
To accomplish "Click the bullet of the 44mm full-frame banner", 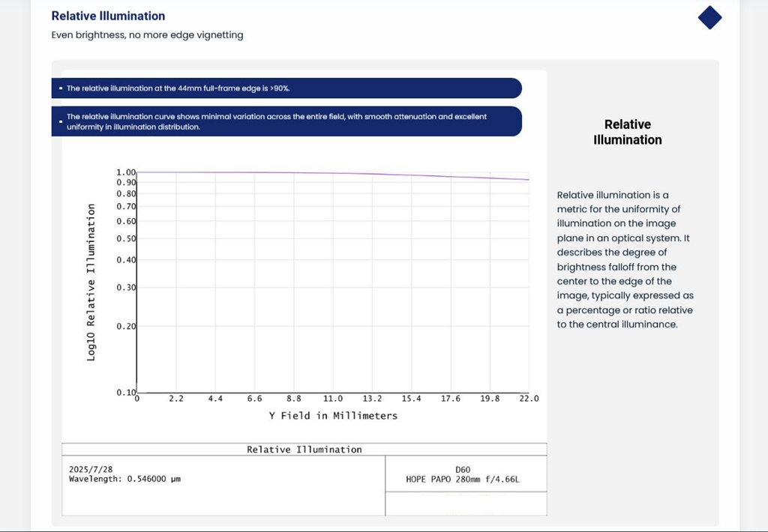I will 61,88.
